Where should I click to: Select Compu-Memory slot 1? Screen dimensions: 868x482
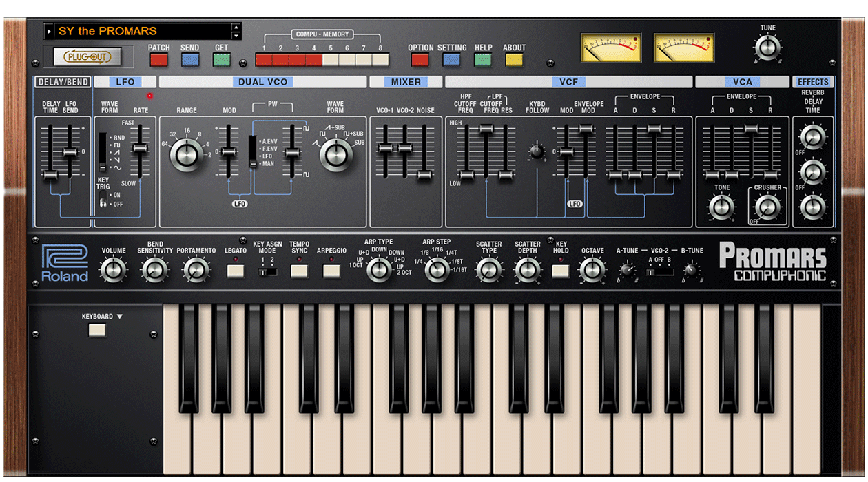264,60
